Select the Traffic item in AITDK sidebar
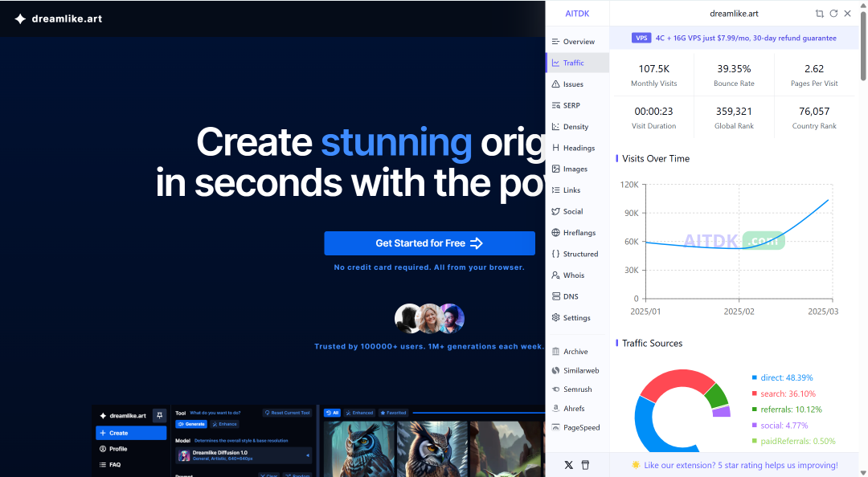Viewport: 868px width, 477px height. [577, 63]
